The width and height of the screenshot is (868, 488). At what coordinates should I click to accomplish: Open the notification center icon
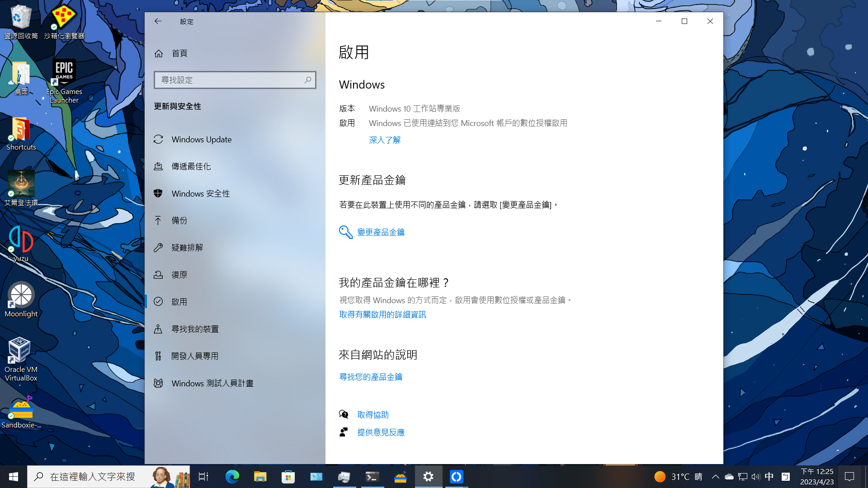pyautogui.click(x=849, y=477)
